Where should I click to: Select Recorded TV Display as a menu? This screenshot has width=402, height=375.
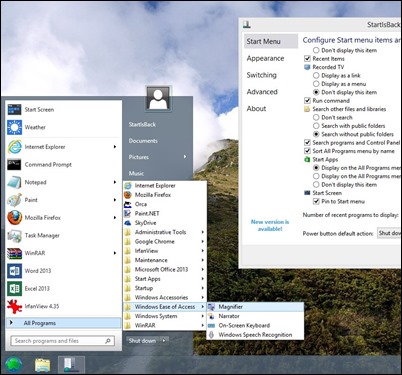point(316,84)
